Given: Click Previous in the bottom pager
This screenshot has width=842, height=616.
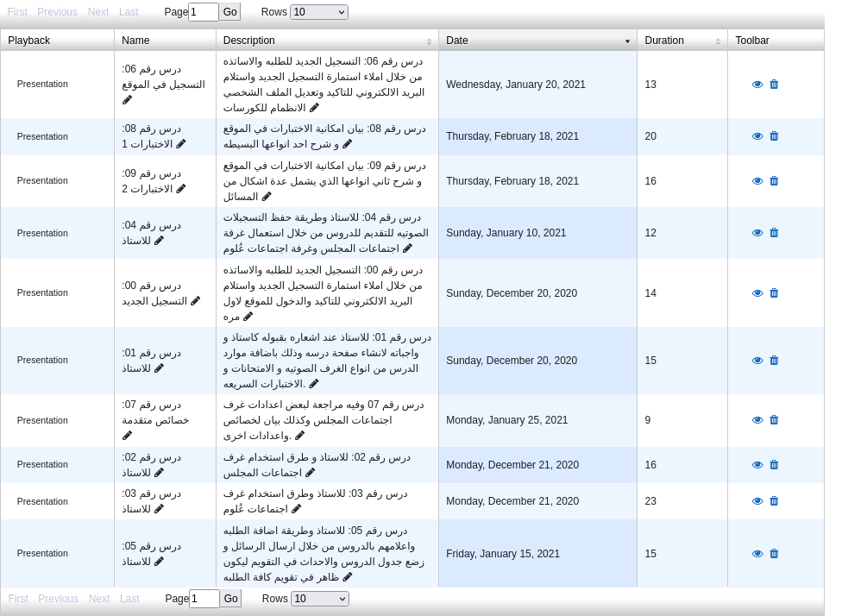Looking at the screenshot, I should (x=58, y=598).
